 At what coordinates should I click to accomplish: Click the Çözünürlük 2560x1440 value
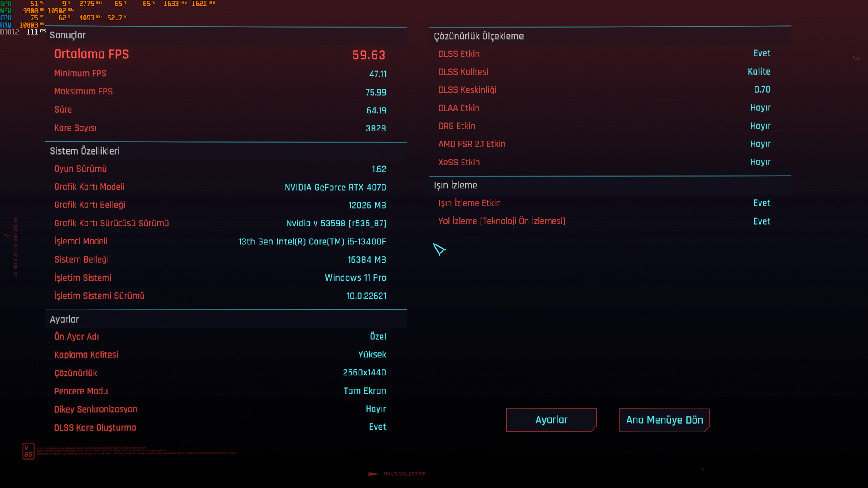(x=364, y=373)
